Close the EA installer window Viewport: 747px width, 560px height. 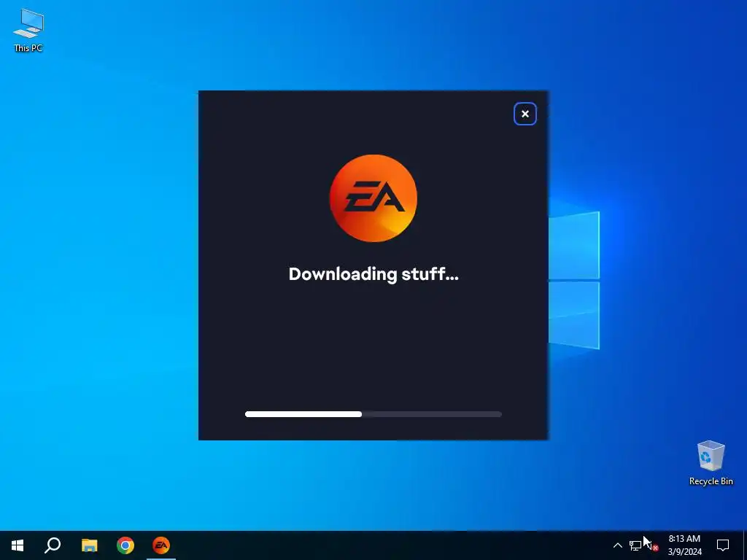pos(525,114)
